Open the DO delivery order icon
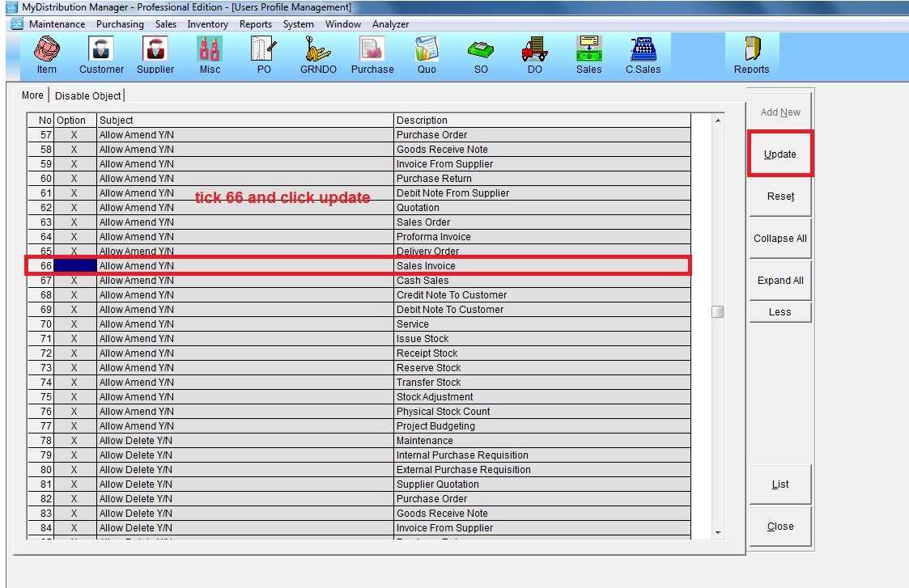909x588 pixels. pos(534,54)
